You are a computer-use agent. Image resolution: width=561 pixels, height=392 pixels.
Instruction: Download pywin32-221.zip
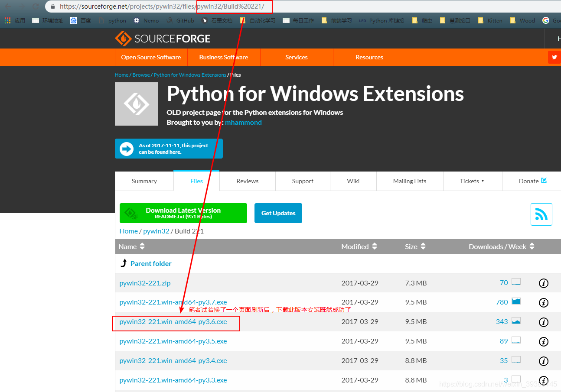tap(145, 283)
